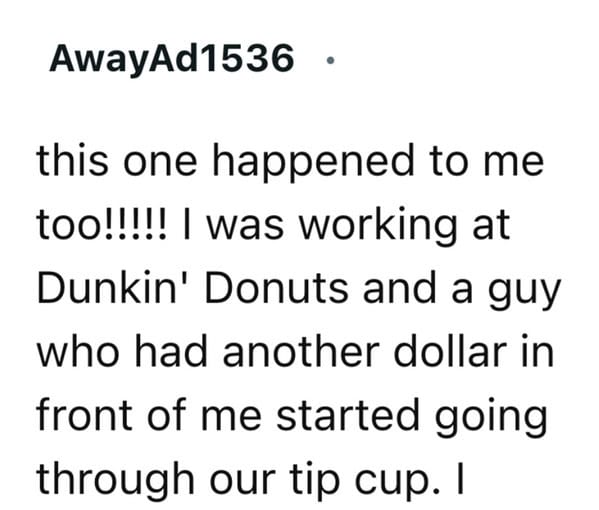The height and width of the screenshot is (510, 599).
Task: Click the word 'working' in the comment
Action: tap(377, 227)
